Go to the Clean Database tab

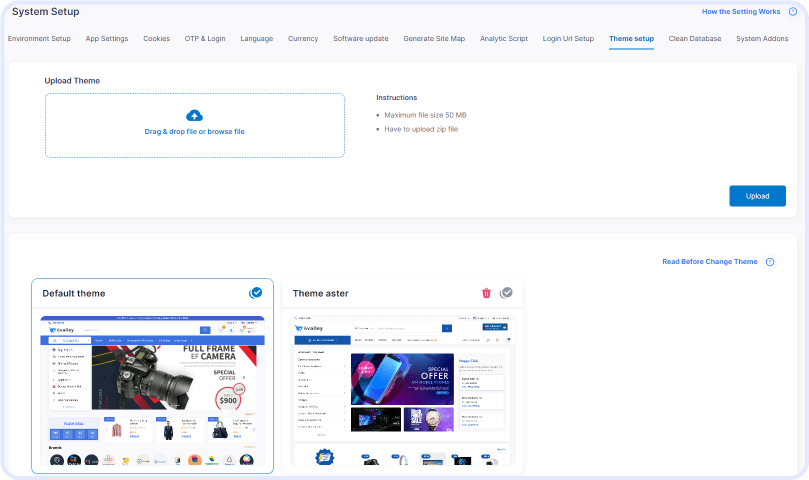tap(694, 39)
